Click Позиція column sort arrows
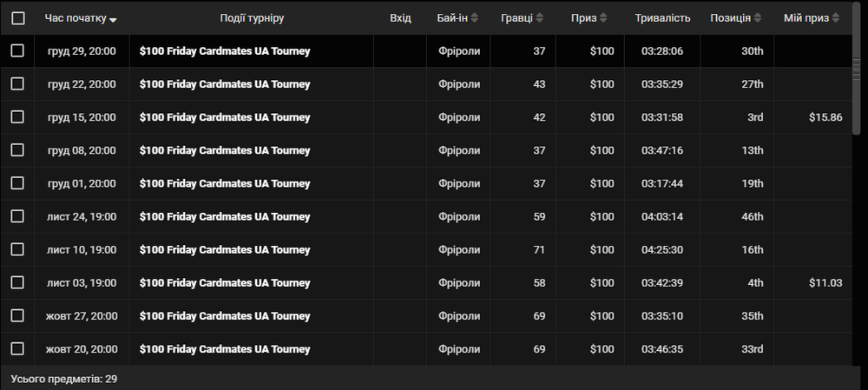This screenshot has width=868, height=390. [x=757, y=18]
